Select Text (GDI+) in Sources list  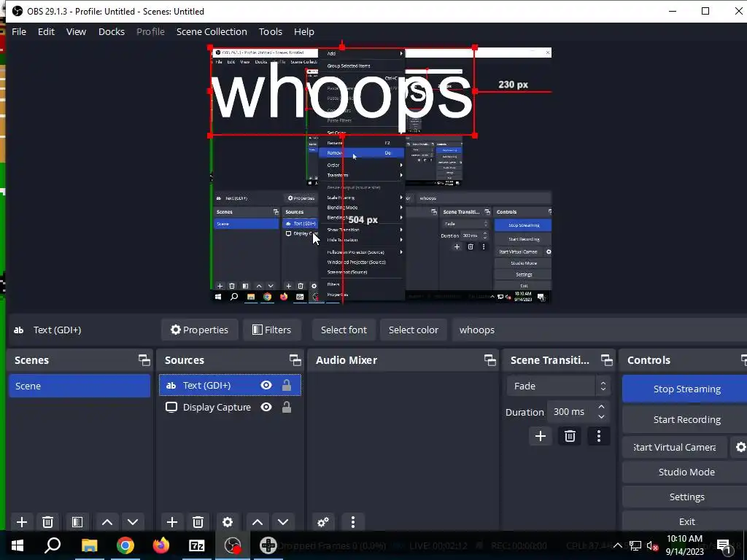point(230,385)
